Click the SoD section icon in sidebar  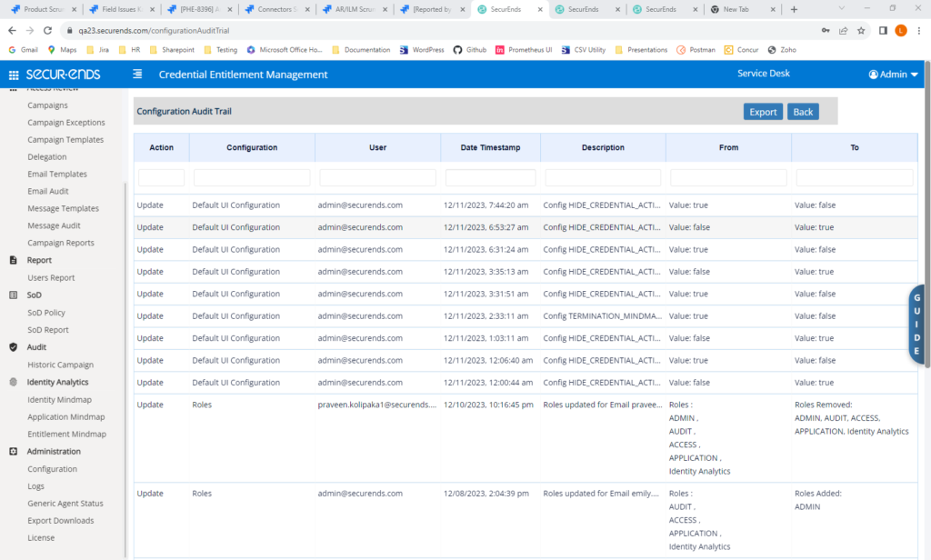pyautogui.click(x=13, y=295)
